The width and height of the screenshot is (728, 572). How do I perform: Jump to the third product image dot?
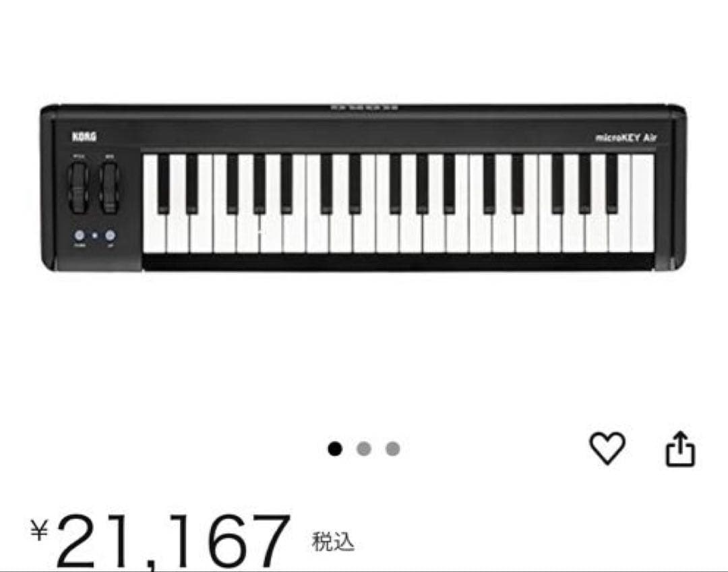click(x=393, y=449)
